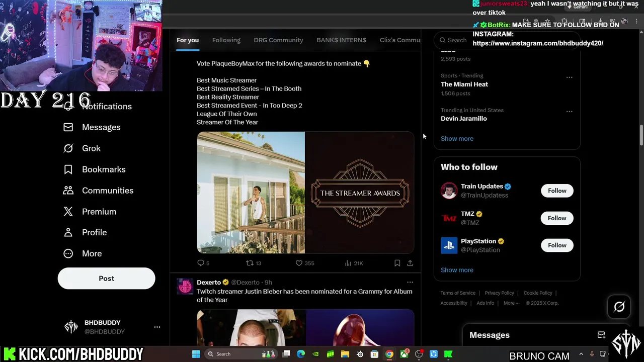Follow Train Updates account
The height and width of the screenshot is (362, 644).
(x=557, y=191)
